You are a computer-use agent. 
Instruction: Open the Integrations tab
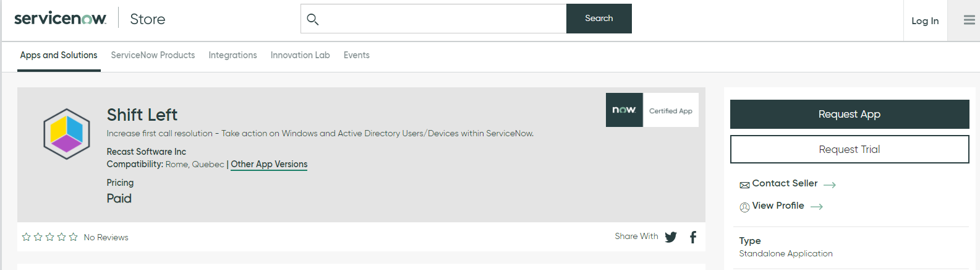[232, 55]
